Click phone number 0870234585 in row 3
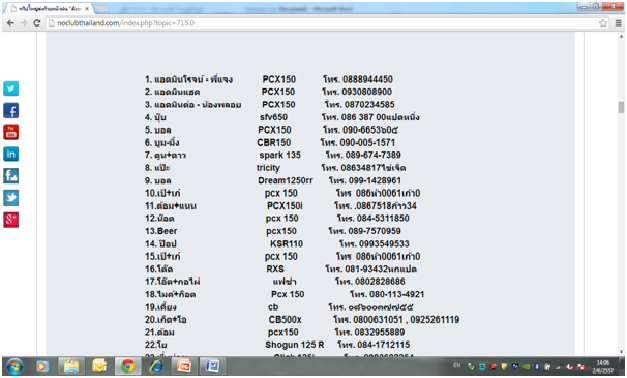Screen dimensions: 627x378 click(369, 104)
